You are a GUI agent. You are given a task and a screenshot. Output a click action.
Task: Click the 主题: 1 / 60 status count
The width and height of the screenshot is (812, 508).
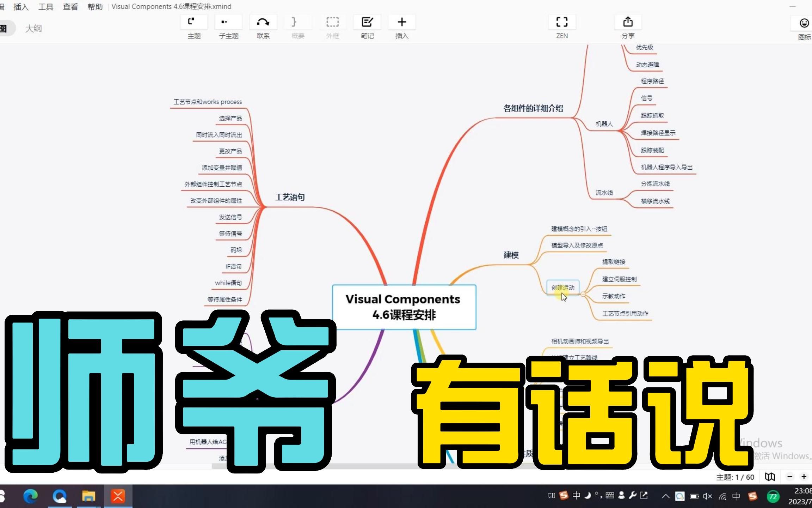pos(735,477)
